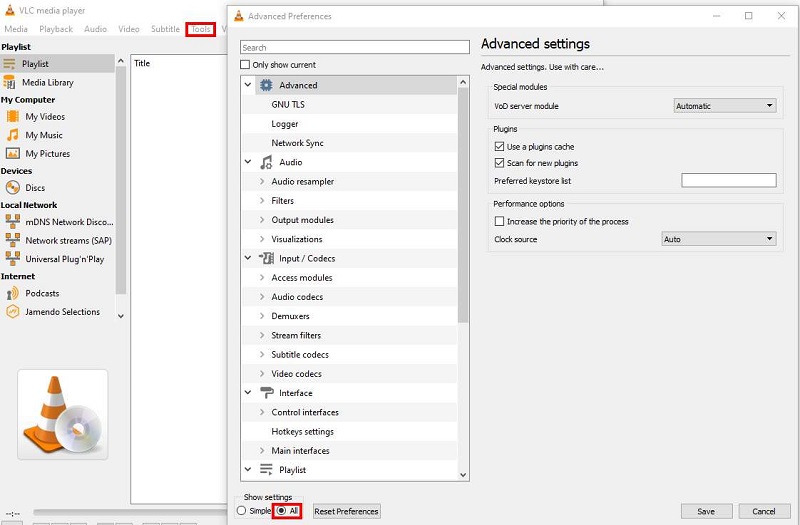Click the Playlist list icon in preferences tree
The image size is (800, 525).
click(266, 469)
